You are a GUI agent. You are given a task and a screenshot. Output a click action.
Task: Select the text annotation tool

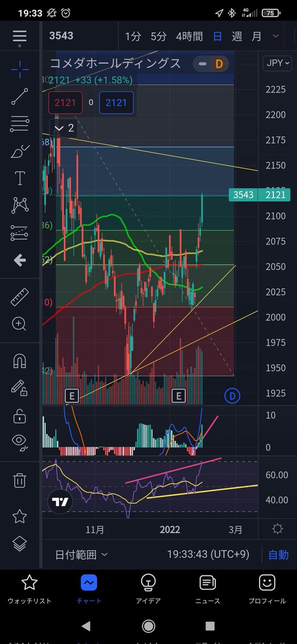(x=20, y=178)
